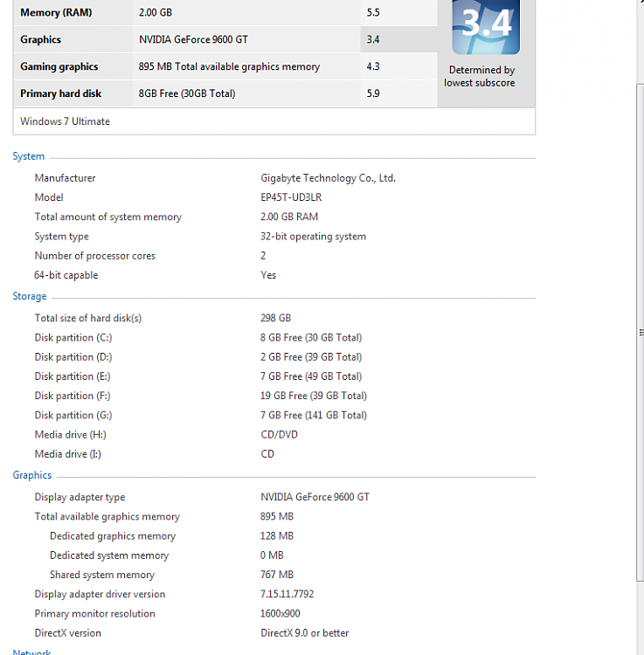Click the '895 MB' total graphics memory value
Screen dimensions: 644x655
[x=277, y=517]
